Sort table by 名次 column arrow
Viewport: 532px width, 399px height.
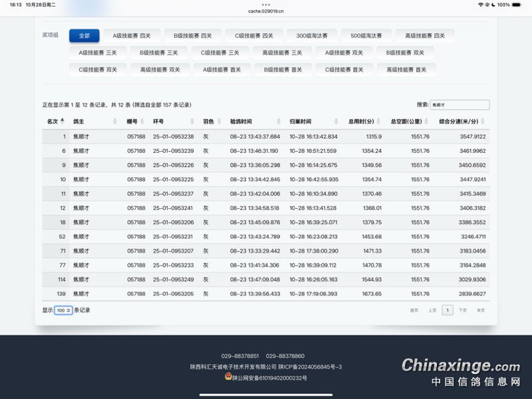[x=63, y=121]
